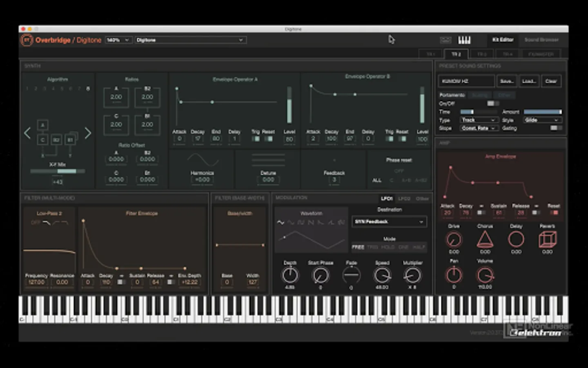Click the Pan knob
588x368 pixels.
454,275
